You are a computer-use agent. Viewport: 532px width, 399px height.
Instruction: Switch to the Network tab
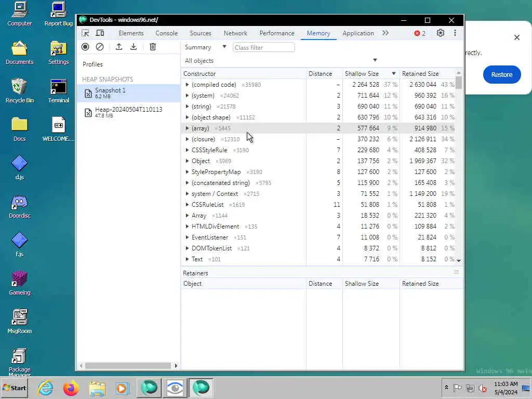point(235,33)
